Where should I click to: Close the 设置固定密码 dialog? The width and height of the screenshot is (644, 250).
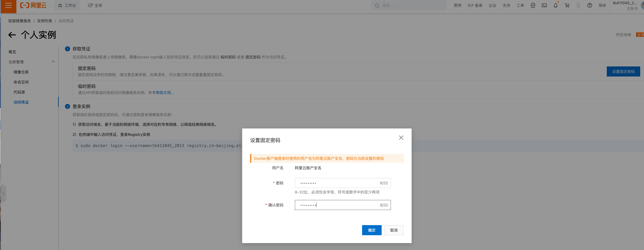pyautogui.click(x=401, y=137)
